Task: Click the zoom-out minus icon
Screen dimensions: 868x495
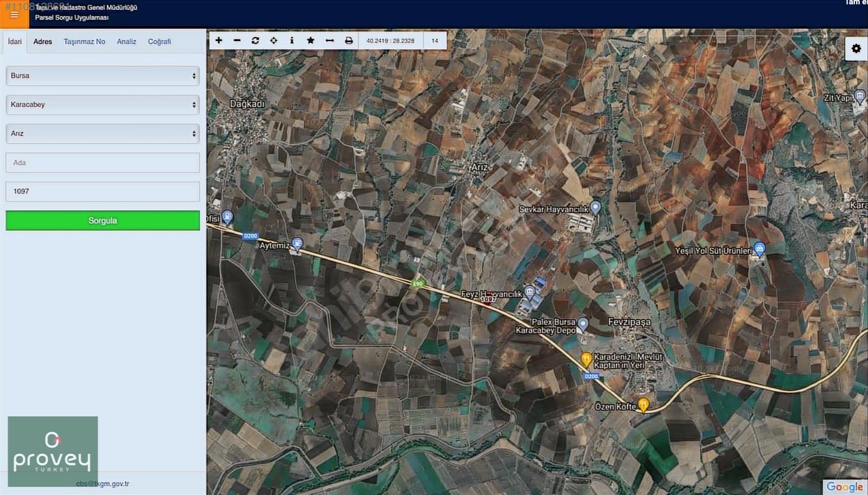Action: point(237,40)
